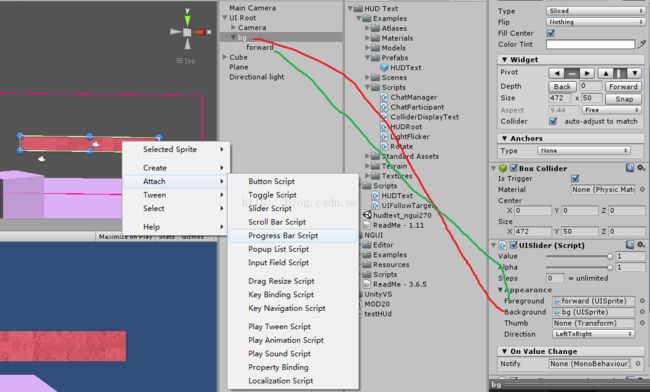The height and width of the screenshot is (392, 650).
Task: Expand the Cube hierarchy item
Action: pos(225,57)
